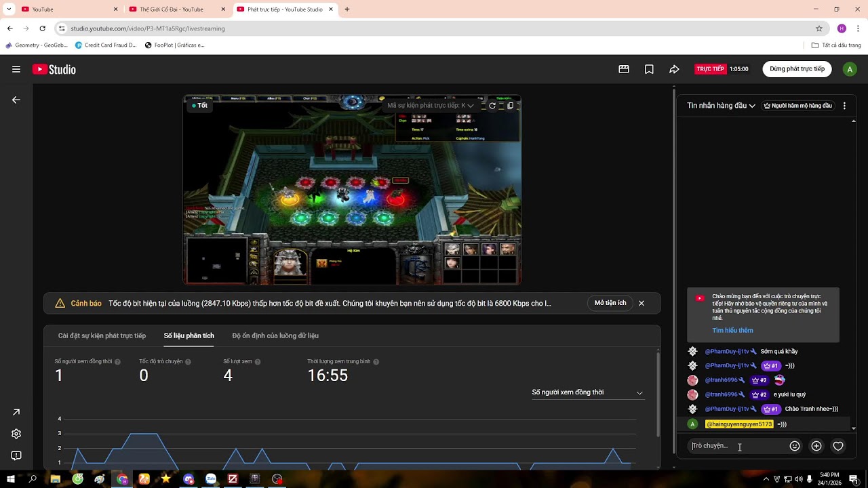868x488 pixels.
Task: Bookmark this page with the star icon
Action: (819, 28)
